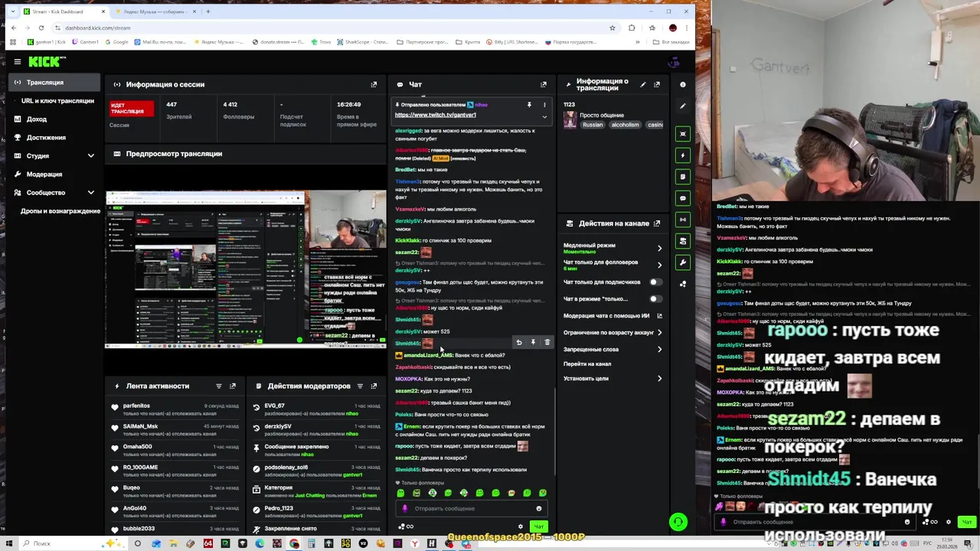Reload the page in browser
This screenshot has height=551, width=980.
click(41, 28)
